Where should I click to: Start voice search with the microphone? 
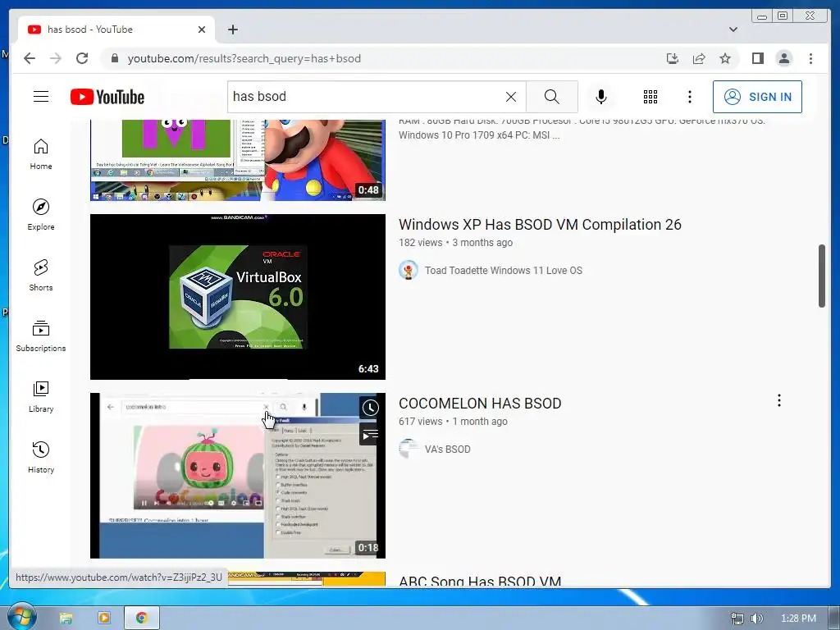(601, 97)
